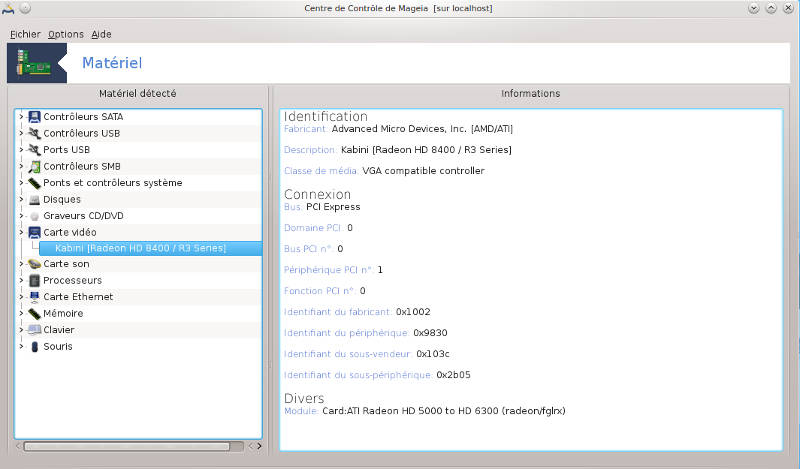Collapse the Carte vidéo tree node
This screenshot has width=800, height=469.
tap(21, 233)
